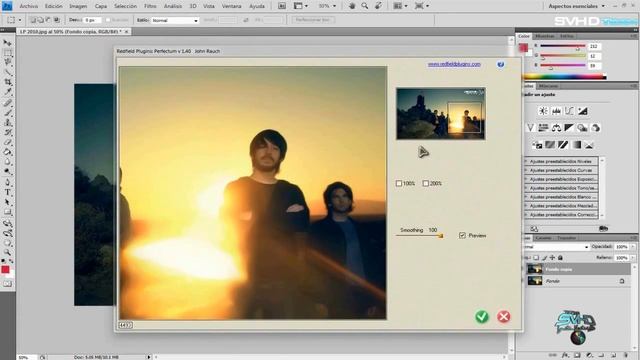Open the Relleno slider arrow
The image size is (640, 360).
coord(633,258)
